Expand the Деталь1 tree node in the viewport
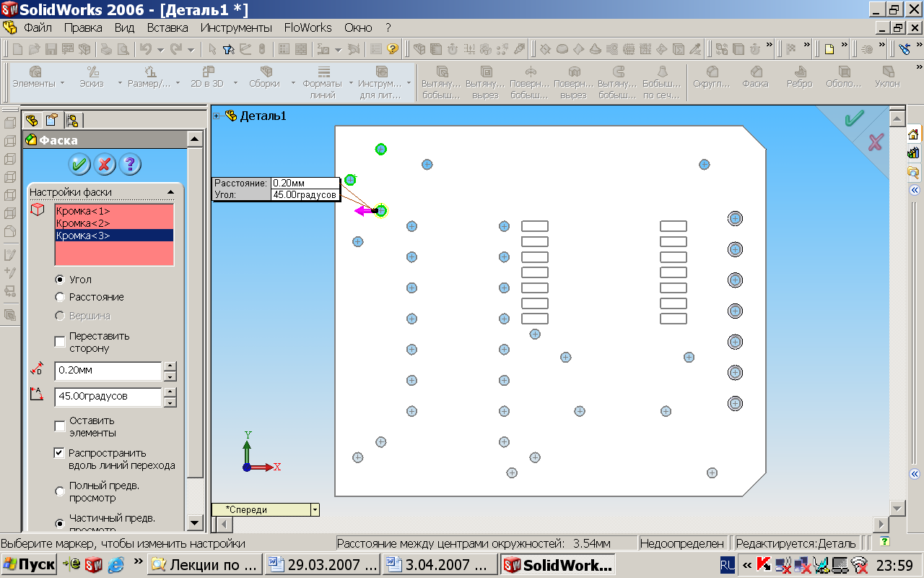This screenshot has height=578, width=924. 217,116
